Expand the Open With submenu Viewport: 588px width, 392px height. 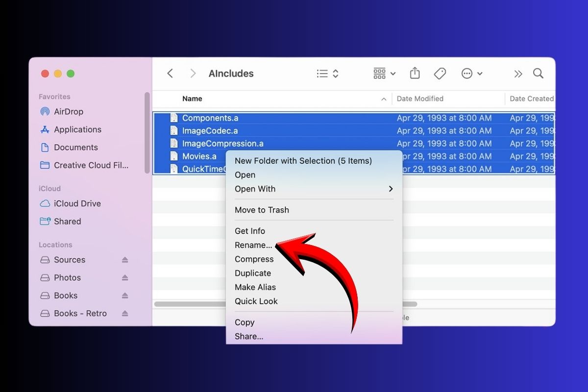click(391, 189)
